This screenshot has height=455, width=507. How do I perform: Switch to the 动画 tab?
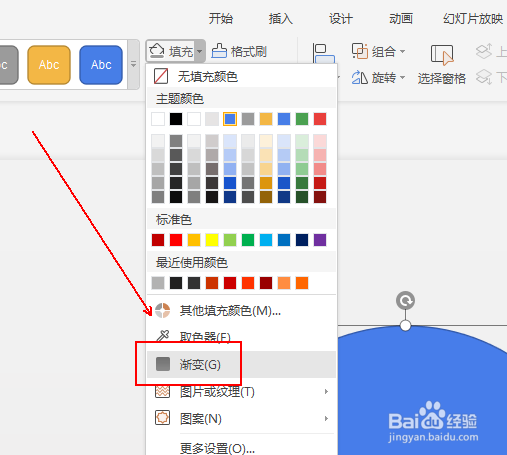401,18
